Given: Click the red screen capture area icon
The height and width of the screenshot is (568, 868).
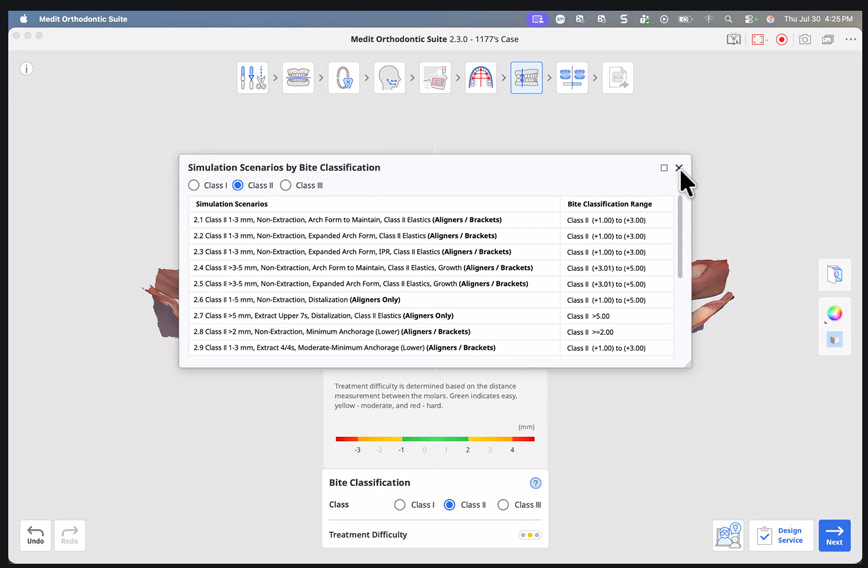Looking at the screenshot, I should (758, 39).
